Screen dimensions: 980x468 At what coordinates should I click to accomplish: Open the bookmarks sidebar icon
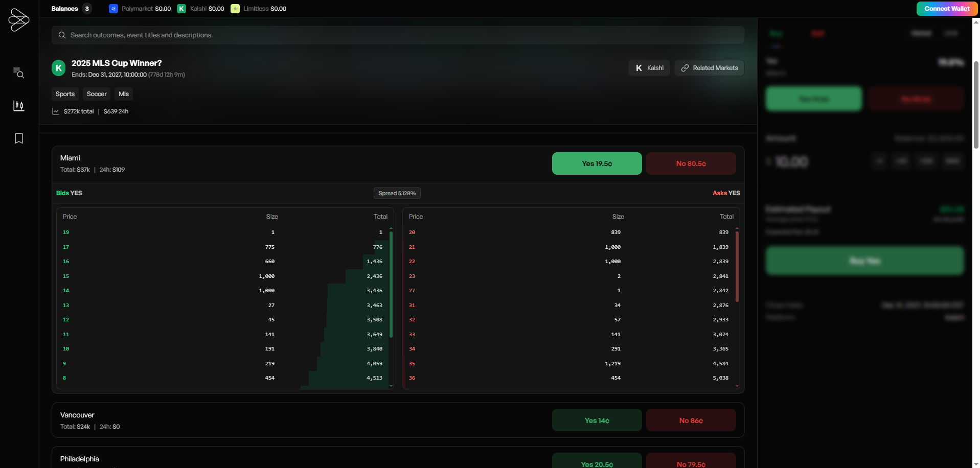coord(19,138)
